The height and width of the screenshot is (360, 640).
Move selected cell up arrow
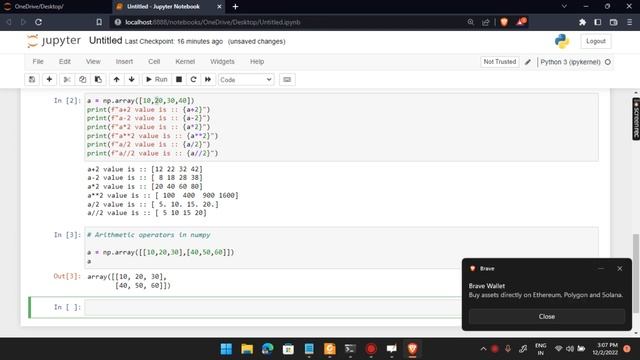click(116, 80)
